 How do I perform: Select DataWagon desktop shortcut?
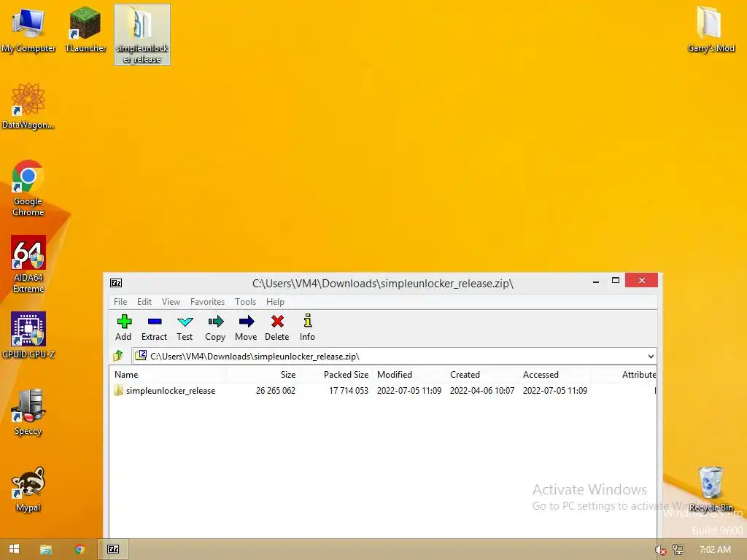(28, 106)
